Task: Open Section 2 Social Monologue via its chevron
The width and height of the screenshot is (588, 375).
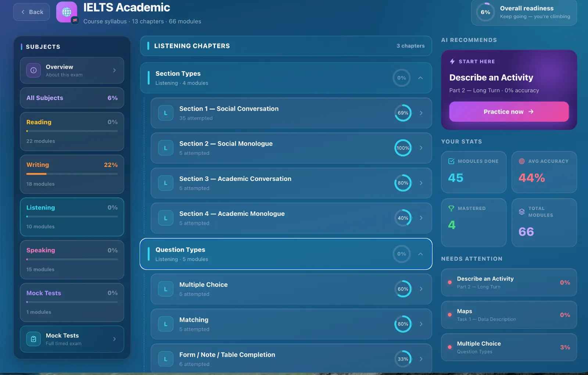Action: [421, 148]
